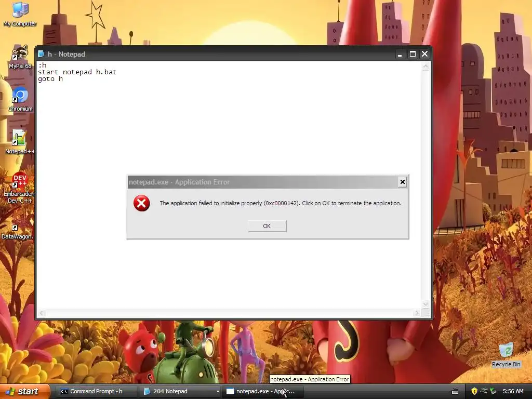
Task: Click the text line 'start notepad h.bat'
Action: pyautogui.click(x=77, y=72)
